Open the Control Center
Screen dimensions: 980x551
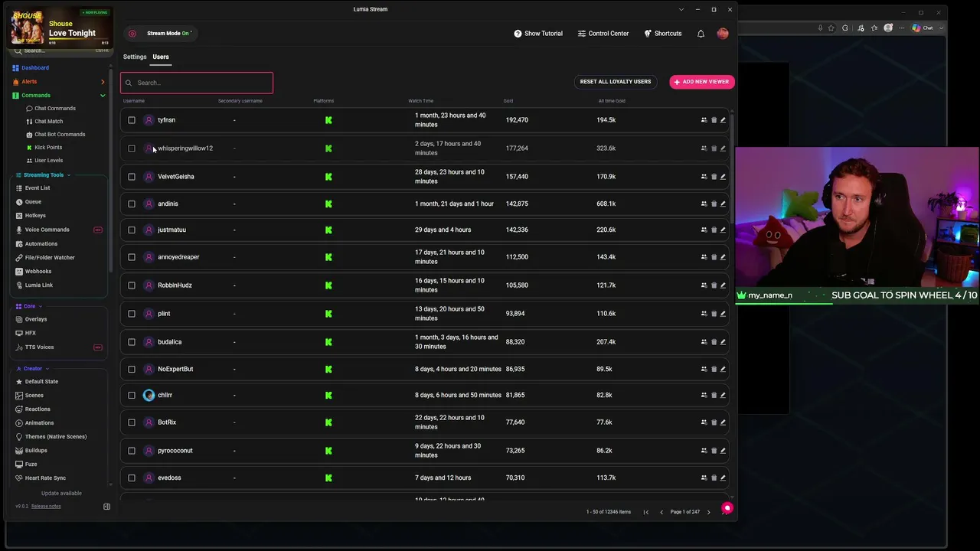point(603,34)
